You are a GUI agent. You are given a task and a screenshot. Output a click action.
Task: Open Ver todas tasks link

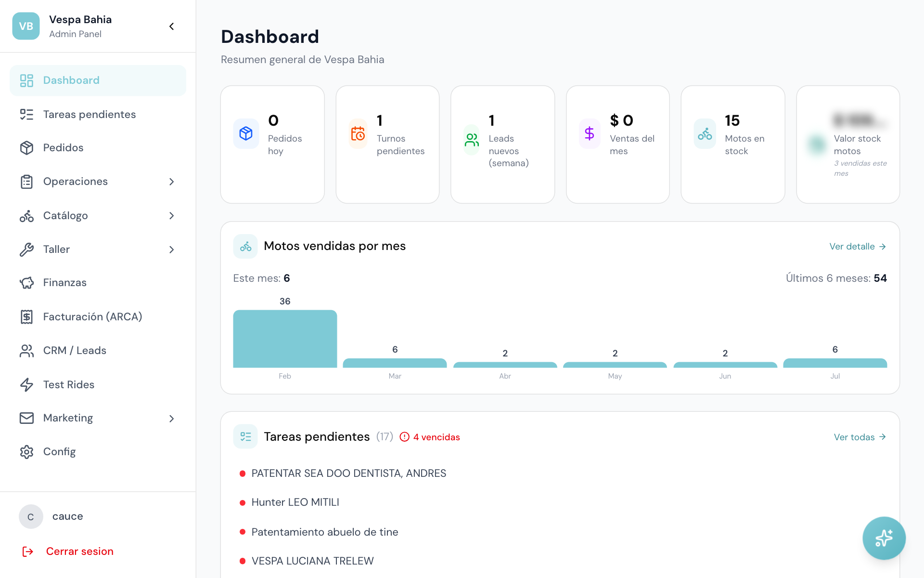[860, 437]
